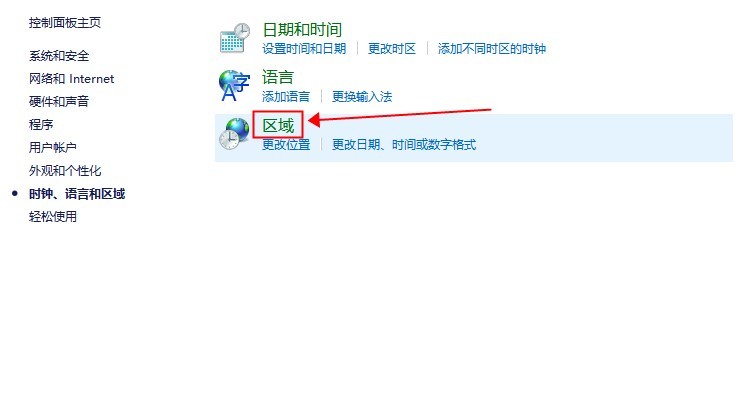This screenshot has height=411, width=743.
Task: Open the 日期和时间 calendar clock icon
Action: (235, 38)
